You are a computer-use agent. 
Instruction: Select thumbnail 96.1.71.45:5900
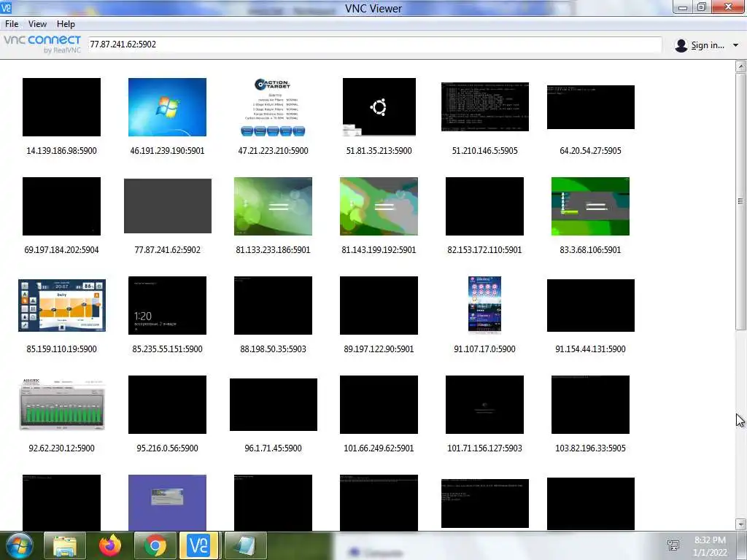coord(274,404)
